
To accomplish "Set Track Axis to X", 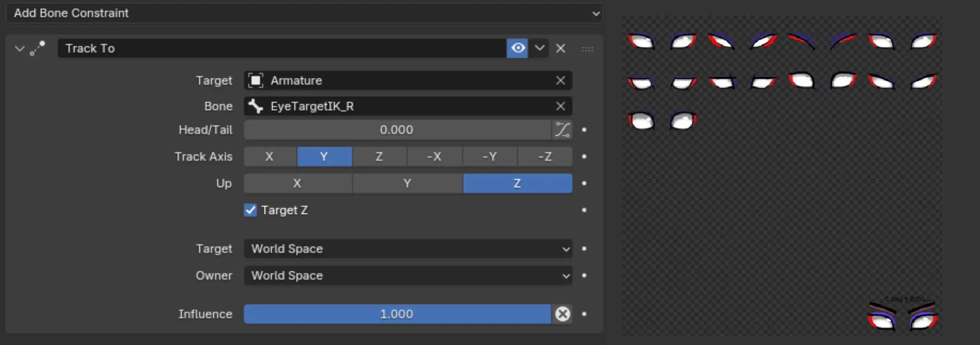I will tap(270, 157).
